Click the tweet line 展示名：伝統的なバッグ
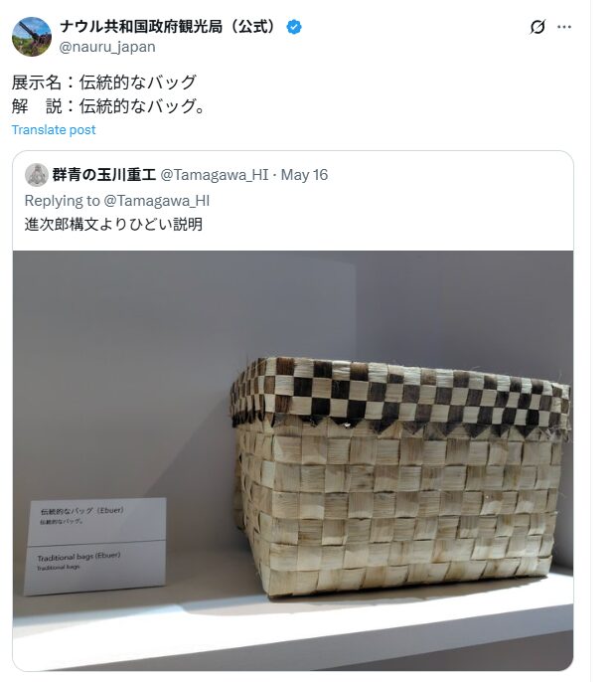This screenshot has height=682, width=616. 104,83
